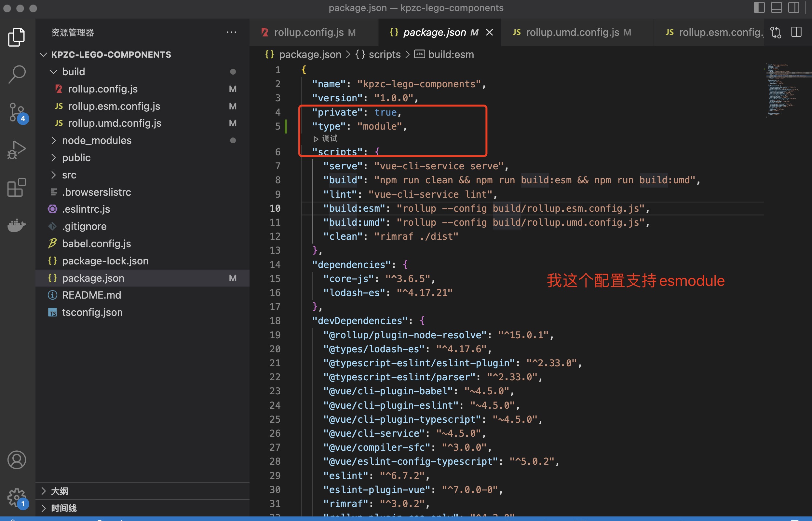Image resolution: width=812 pixels, height=521 pixels.
Task: Select package.json in explorer tree
Action: (x=142, y=278)
